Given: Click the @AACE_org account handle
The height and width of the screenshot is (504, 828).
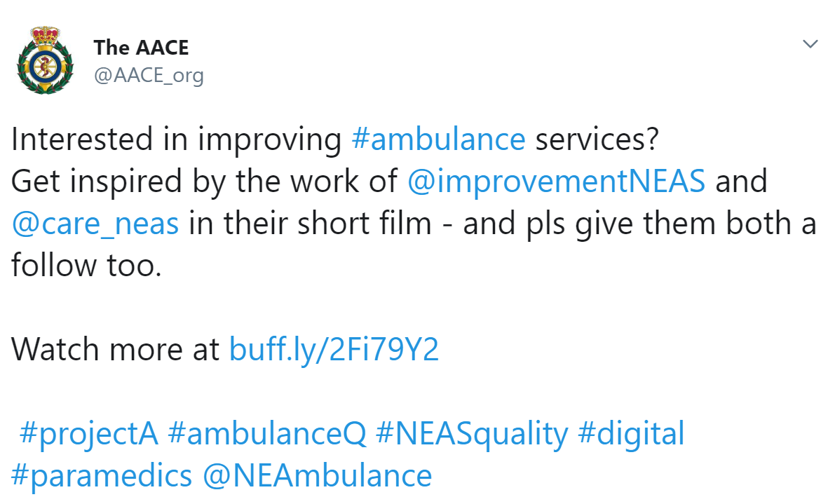Looking at the screenshot, I should click(149, 75).
